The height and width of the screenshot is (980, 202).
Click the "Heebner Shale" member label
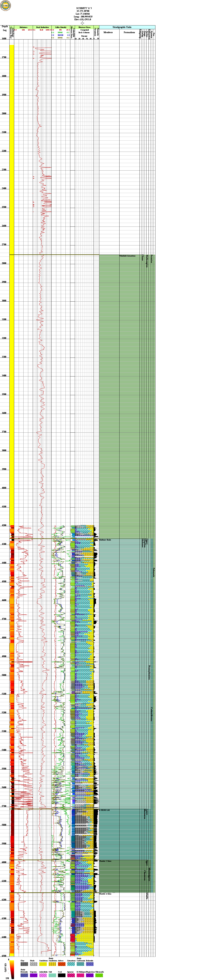[105, 540]
